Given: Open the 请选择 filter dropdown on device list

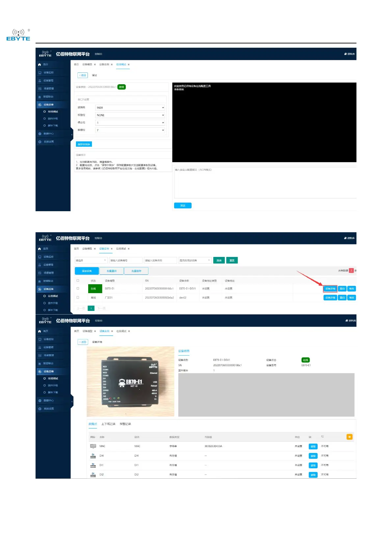Looking at the screenshot, I should (x=91, y=260).
